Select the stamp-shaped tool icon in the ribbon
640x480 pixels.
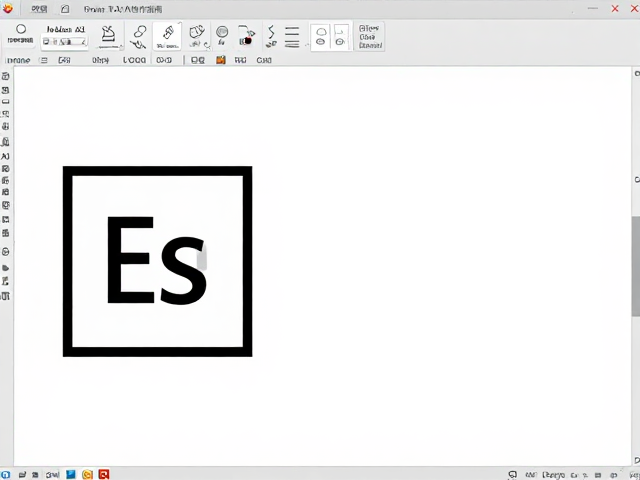click(x=108, y=36)
